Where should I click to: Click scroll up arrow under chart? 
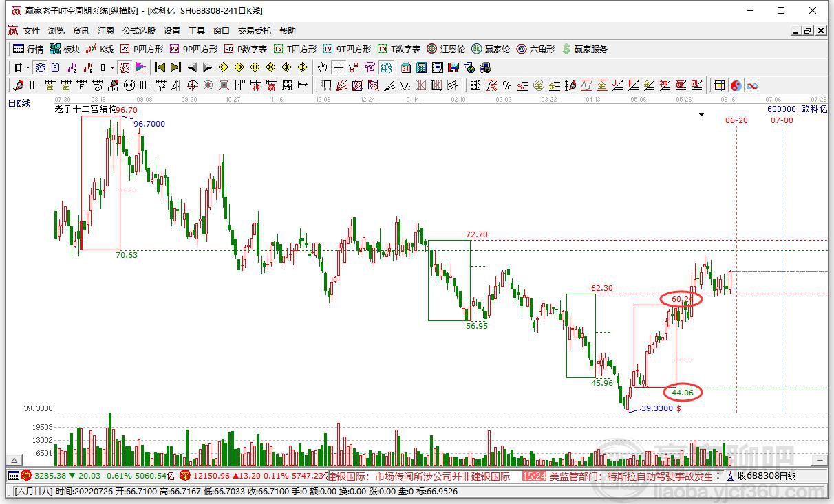(12, 460)
